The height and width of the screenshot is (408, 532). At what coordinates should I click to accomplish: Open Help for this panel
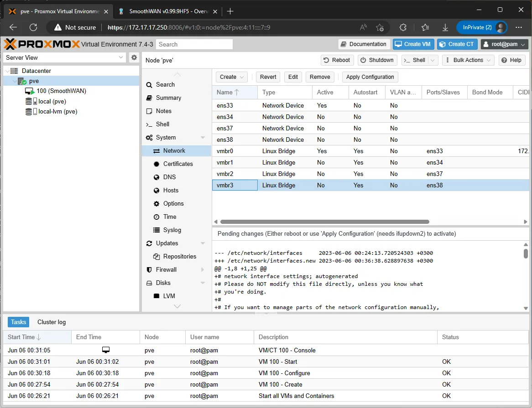pyautogui.click(x=511, y=60)
